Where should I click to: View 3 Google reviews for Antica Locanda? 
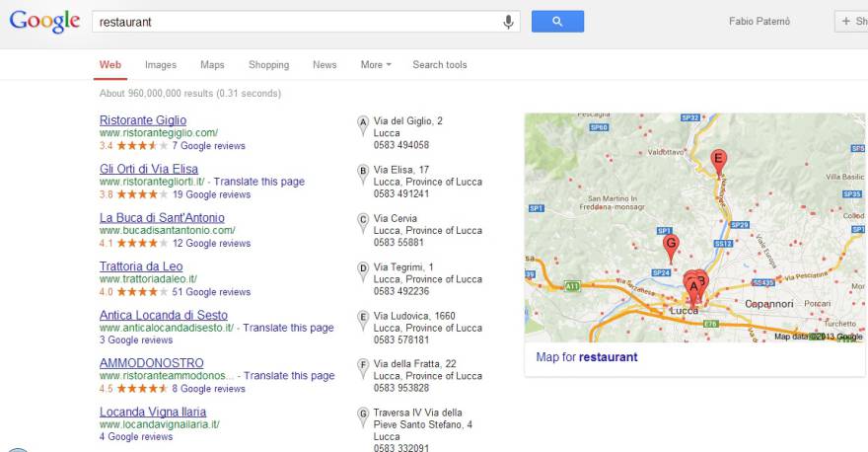point(136,340)
